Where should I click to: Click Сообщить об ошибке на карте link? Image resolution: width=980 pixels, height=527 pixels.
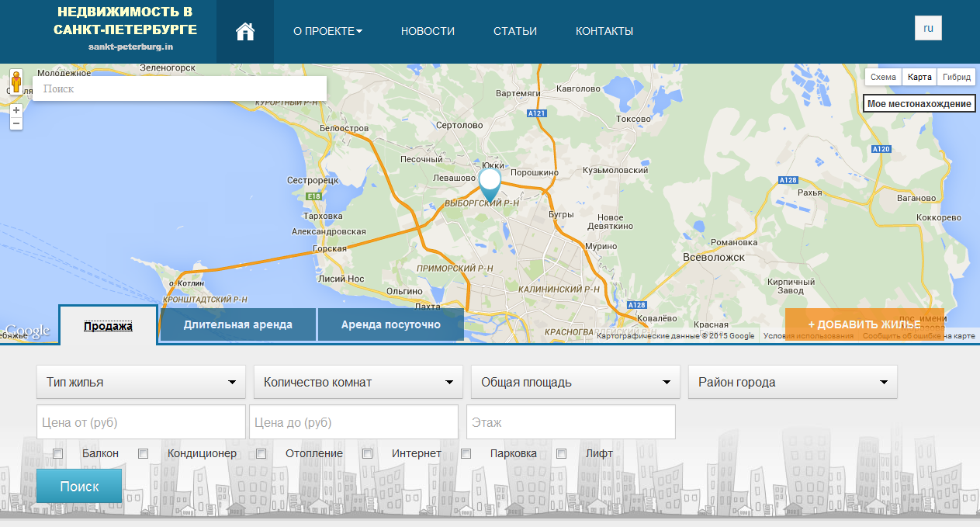(x=919, y=336)
